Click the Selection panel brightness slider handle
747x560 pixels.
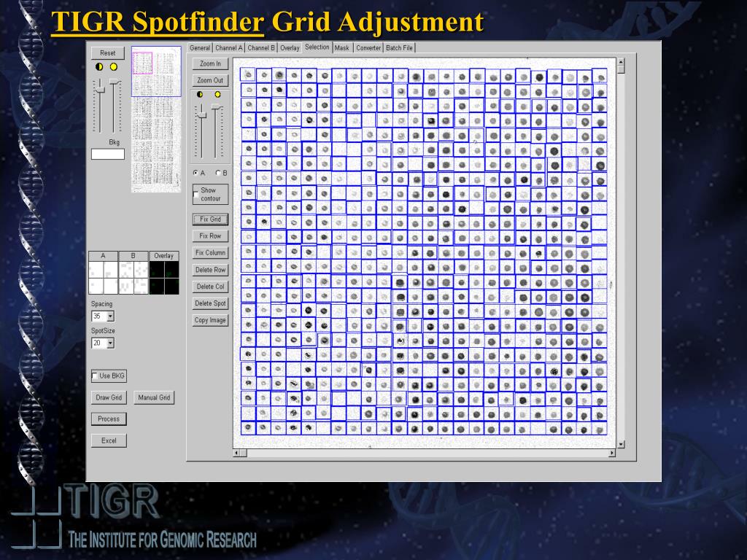coord(216,106)
